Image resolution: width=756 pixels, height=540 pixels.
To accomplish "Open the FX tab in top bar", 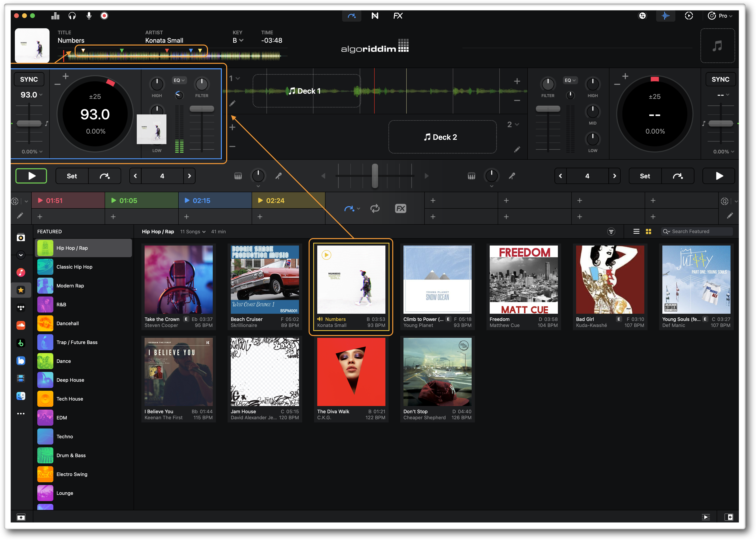I will [398, 16].
